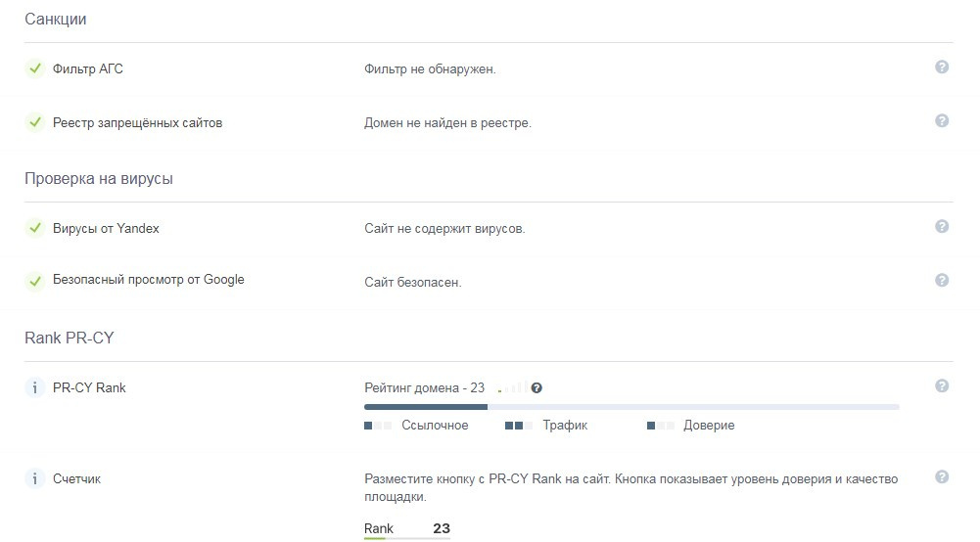Click the Rank PR-CY section heading

tap(70, 339)
